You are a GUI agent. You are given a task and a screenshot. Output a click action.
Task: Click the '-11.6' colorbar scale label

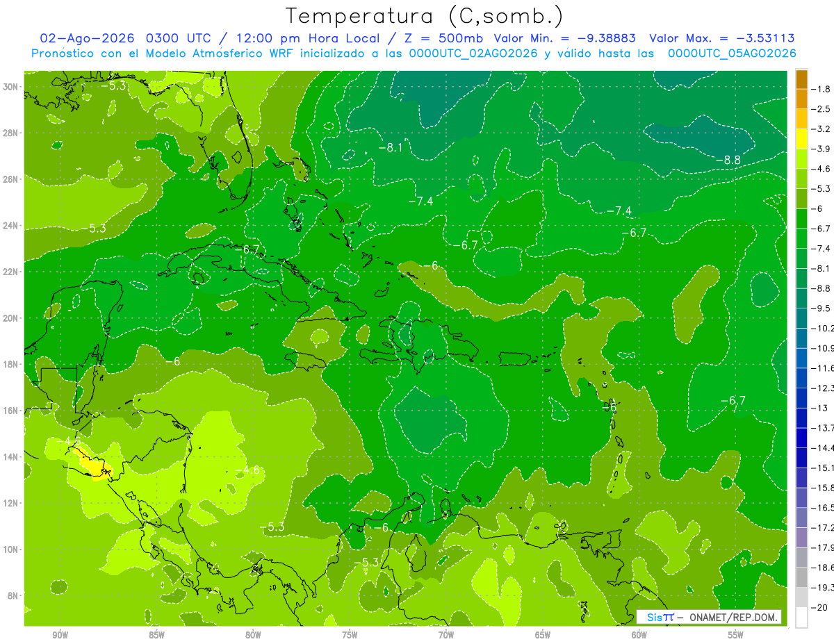coord(823,368)
